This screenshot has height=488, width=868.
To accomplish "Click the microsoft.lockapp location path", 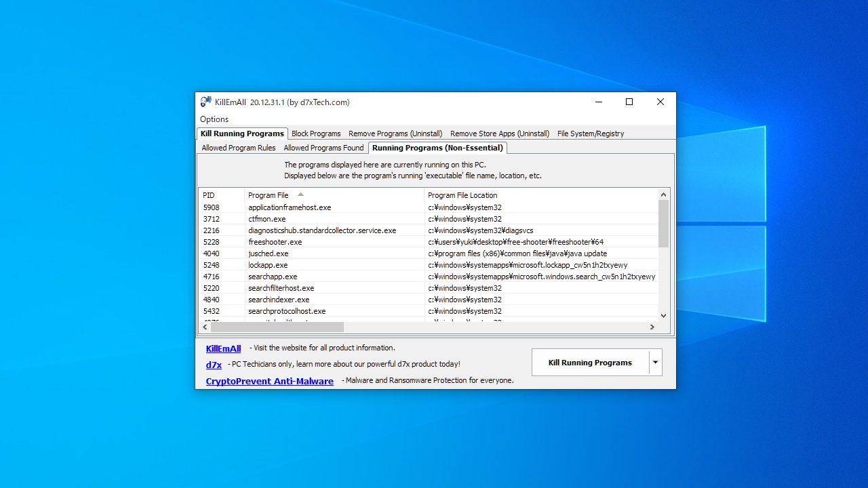I will 528,265.
